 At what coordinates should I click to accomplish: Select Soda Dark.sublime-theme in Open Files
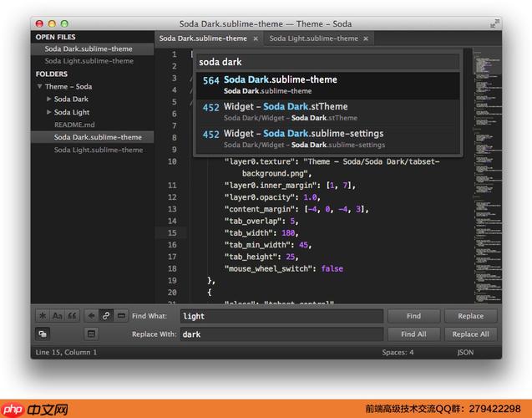point(92,48)
